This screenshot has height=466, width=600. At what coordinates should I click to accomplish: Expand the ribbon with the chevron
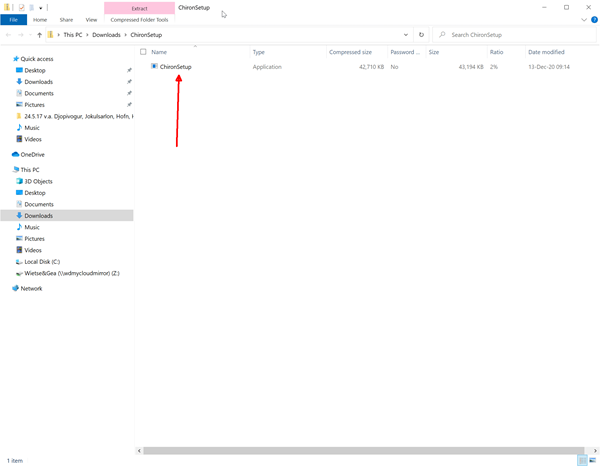[x=584, y=20]
